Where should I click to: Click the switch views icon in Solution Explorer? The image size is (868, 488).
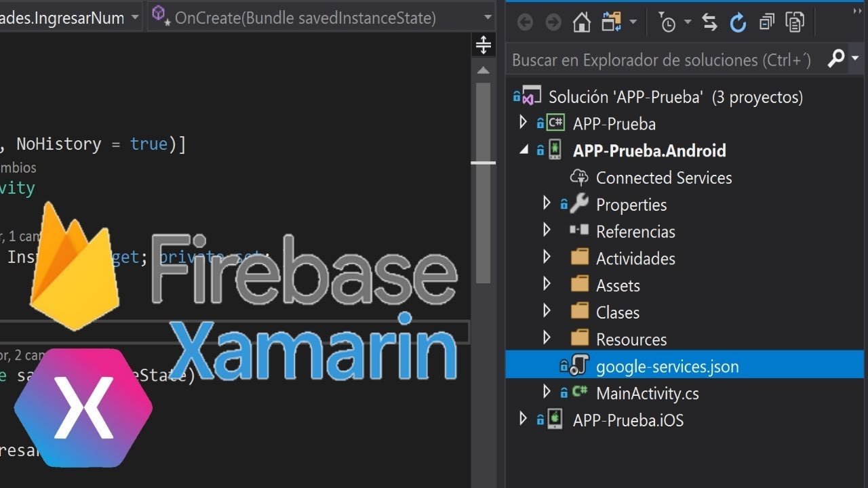point(612,22)
